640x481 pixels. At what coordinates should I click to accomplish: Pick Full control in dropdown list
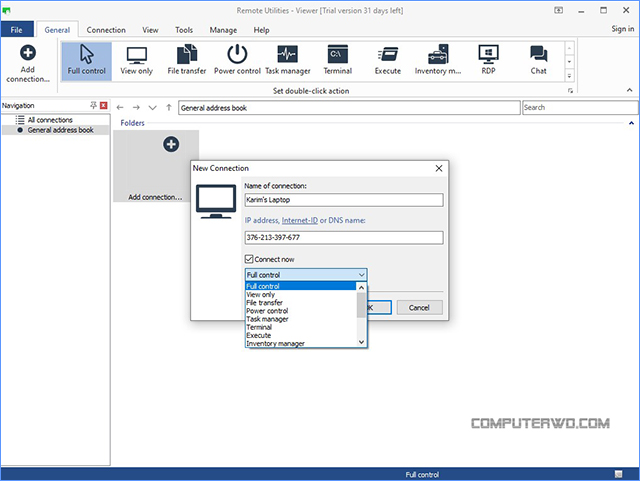(x=301, y=286)
